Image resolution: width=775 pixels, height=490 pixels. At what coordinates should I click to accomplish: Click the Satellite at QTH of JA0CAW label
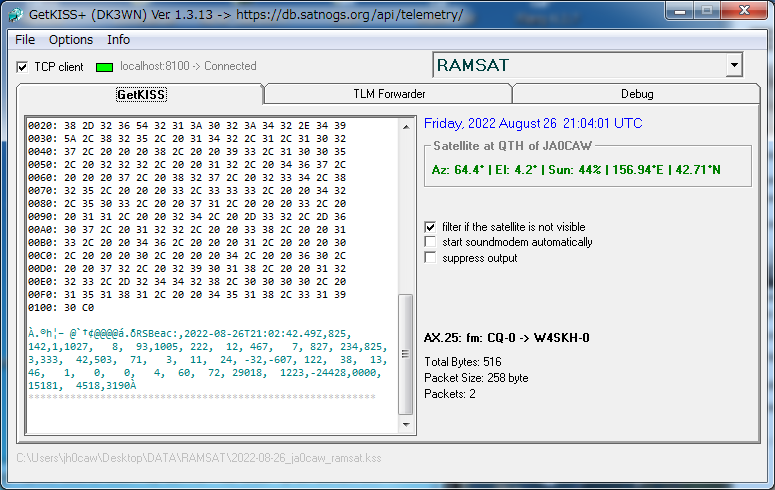(x=513, y=146)
